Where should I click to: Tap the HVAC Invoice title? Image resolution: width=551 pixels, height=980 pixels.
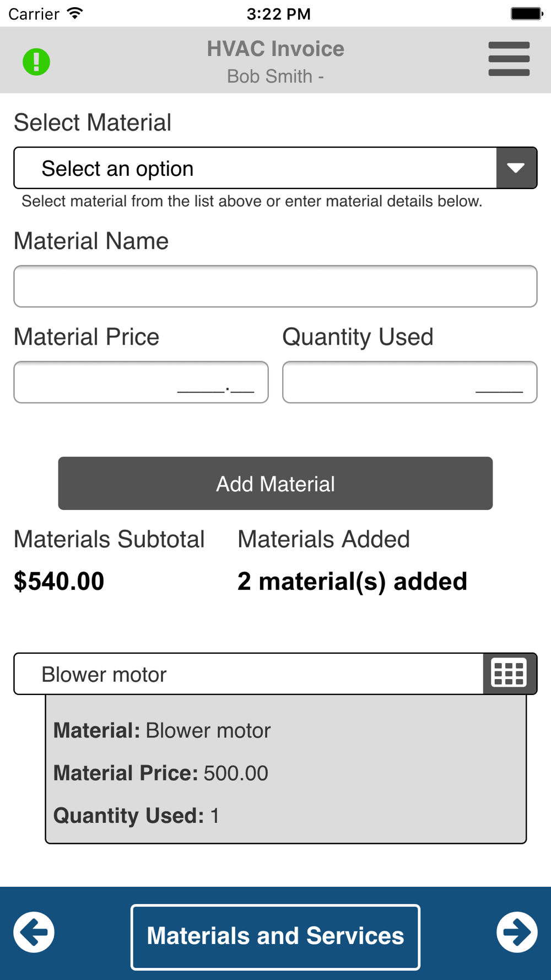point(275,49)
